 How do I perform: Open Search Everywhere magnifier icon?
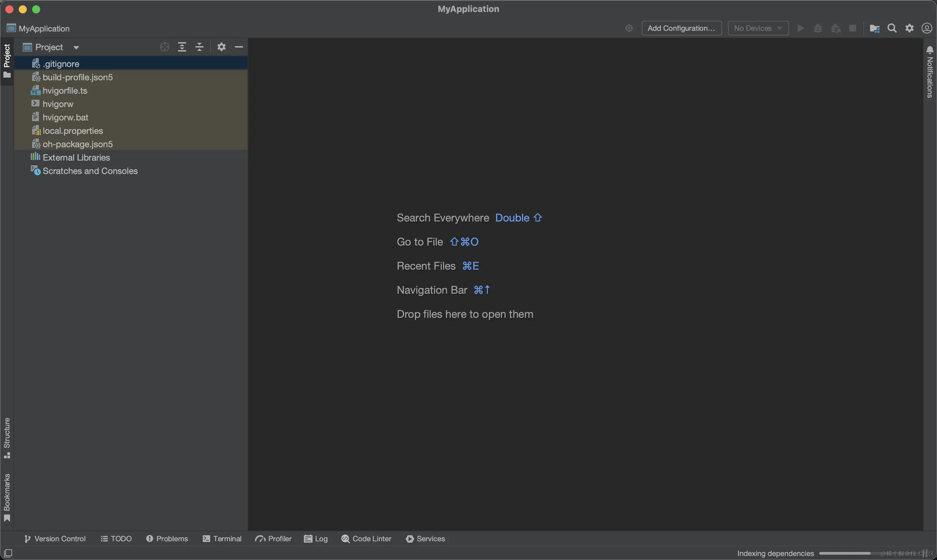pos(892,28)
